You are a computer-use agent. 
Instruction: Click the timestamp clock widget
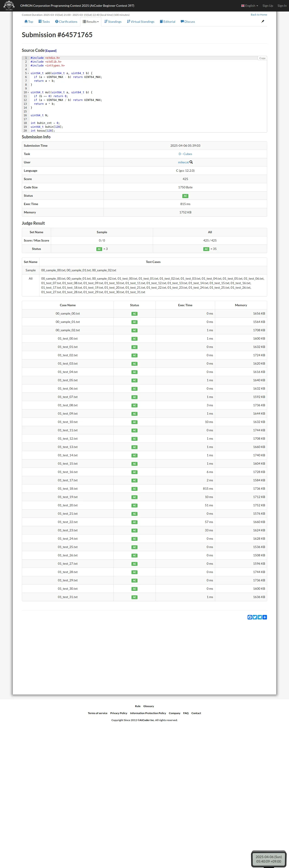point(269,859)
